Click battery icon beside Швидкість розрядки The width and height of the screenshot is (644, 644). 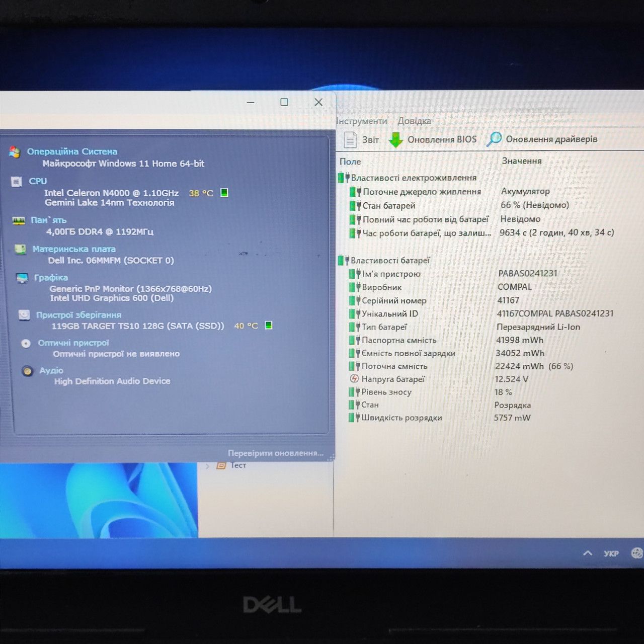(x=354, y=418)
